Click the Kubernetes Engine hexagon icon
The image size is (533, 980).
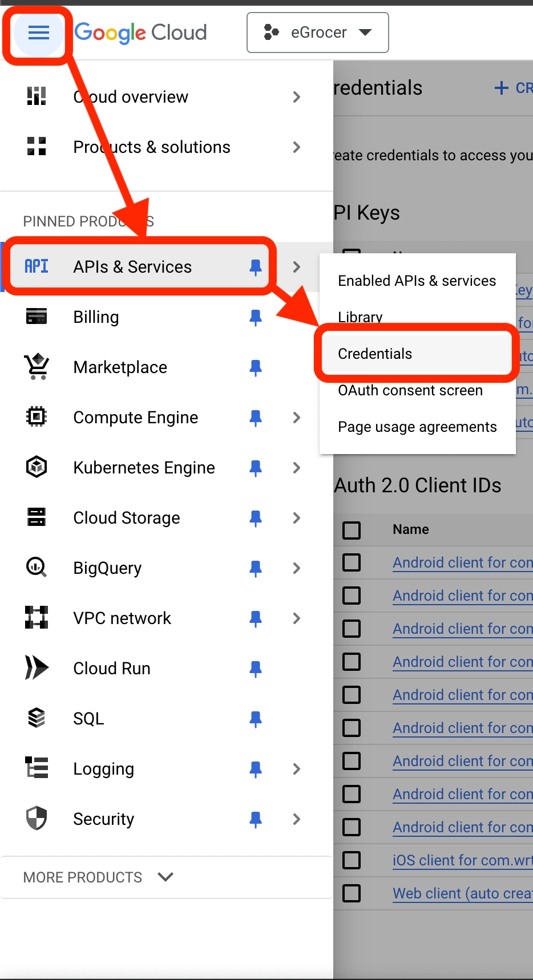click(x=37, y=467)
